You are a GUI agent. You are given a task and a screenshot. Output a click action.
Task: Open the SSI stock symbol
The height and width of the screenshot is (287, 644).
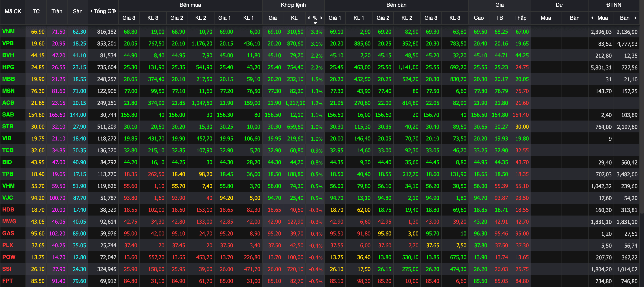click(7, 269)
